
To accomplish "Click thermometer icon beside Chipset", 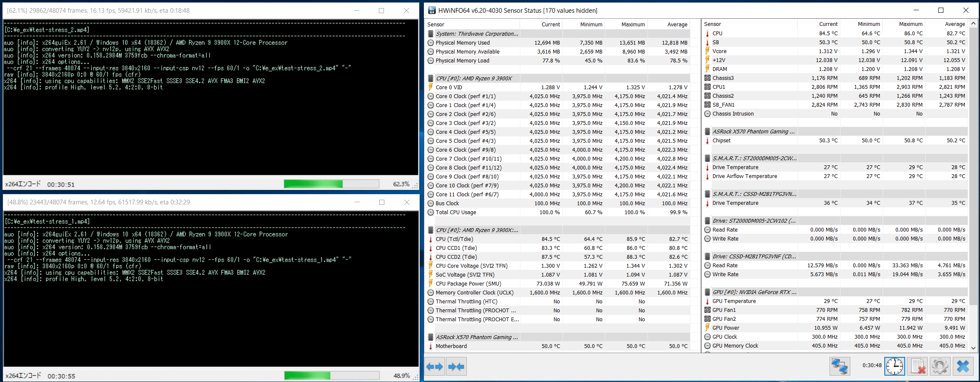I will (707, 140).
